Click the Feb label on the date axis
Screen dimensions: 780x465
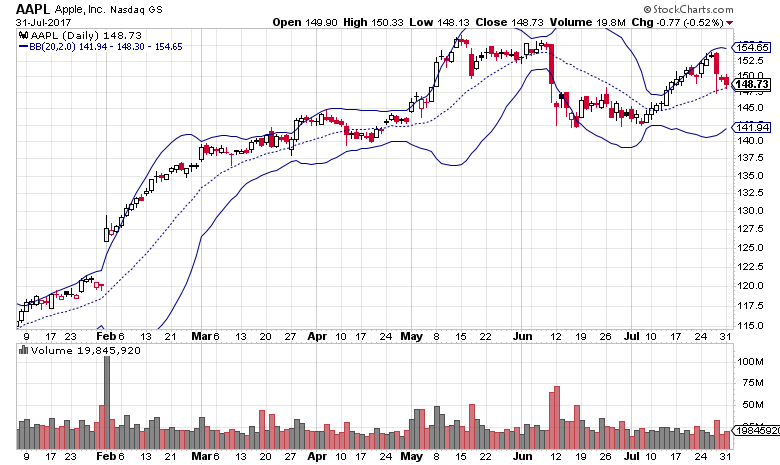(x=105, y=336)
